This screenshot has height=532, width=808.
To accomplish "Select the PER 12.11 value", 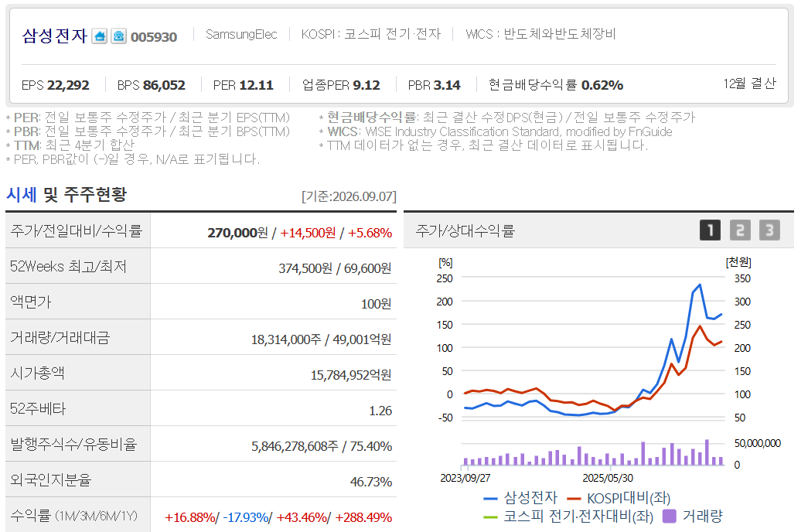I will click(x=244, y=85).
